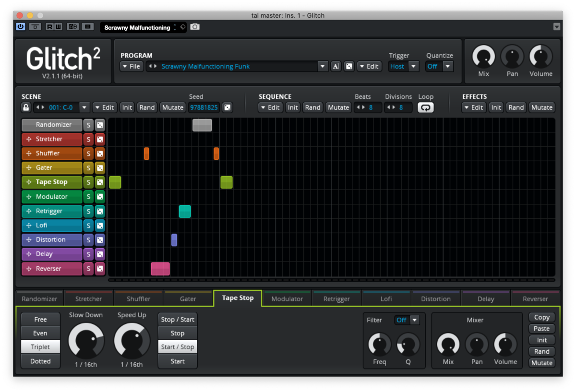
Task: Click the Effects Mutate button
Action: (542, 107)
